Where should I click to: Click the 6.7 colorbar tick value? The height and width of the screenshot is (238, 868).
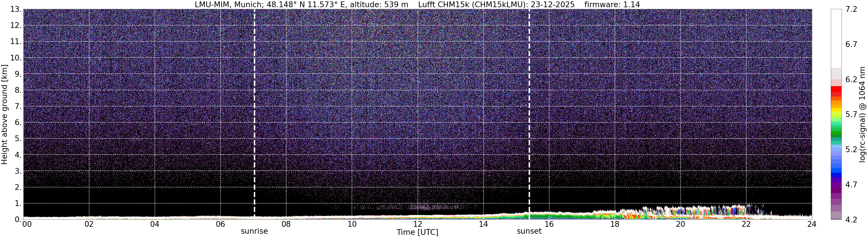pyautogui.click(x=851, y=44)
